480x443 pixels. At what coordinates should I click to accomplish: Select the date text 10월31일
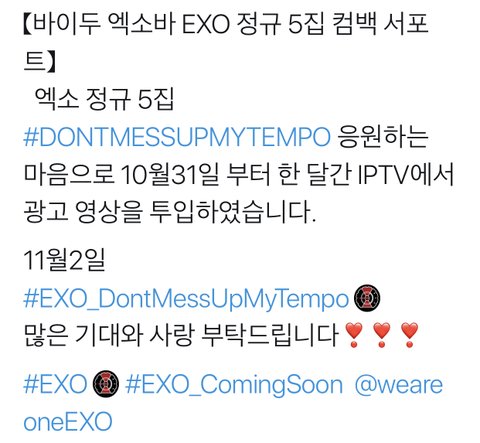[x=170, y=175]
